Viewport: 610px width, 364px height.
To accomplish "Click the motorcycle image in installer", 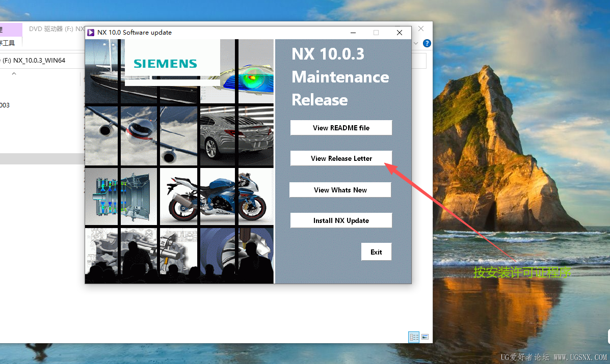I will tap(217, 197).
